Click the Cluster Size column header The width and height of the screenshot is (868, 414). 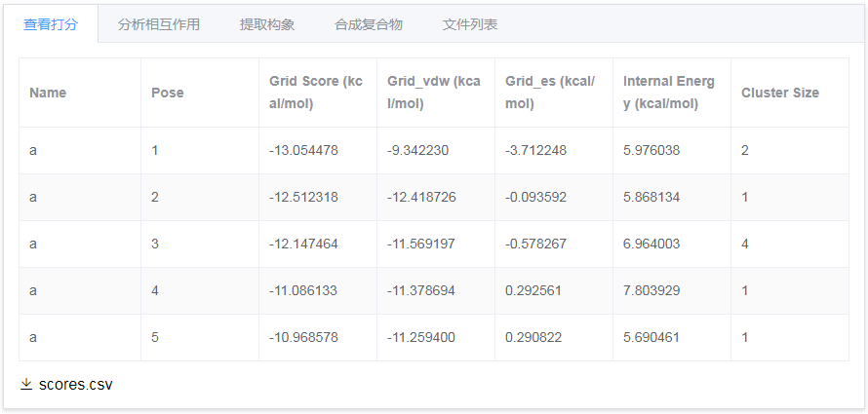click(780, 93)
